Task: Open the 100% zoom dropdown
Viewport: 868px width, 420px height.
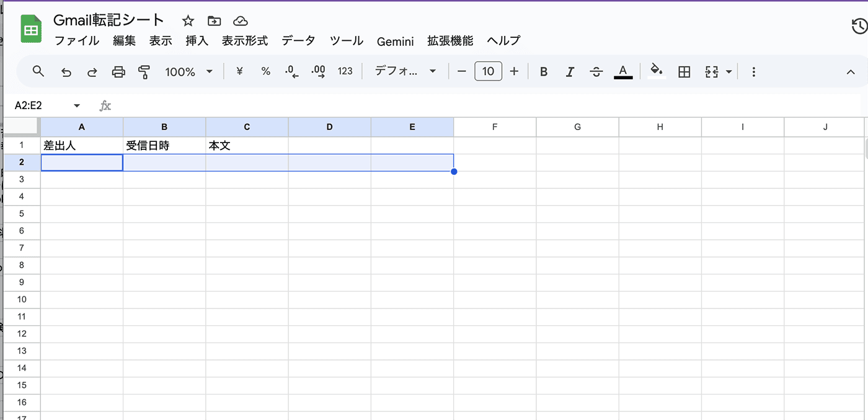Action: [188, 72]
